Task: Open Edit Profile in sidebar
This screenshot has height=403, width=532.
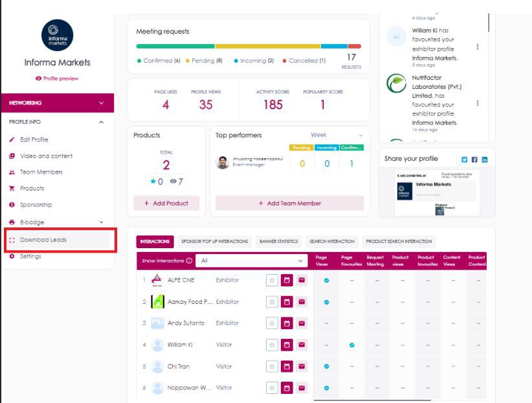Action: point(34,140)
